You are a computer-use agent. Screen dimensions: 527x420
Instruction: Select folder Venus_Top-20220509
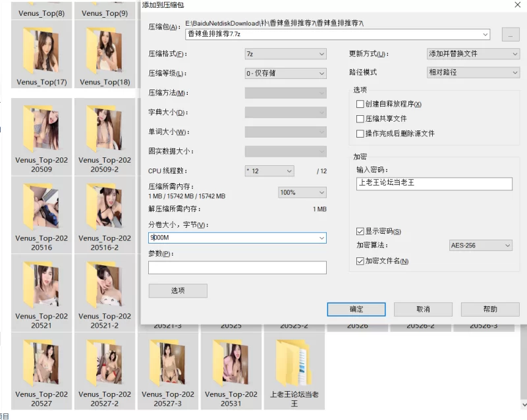[42, 137]
